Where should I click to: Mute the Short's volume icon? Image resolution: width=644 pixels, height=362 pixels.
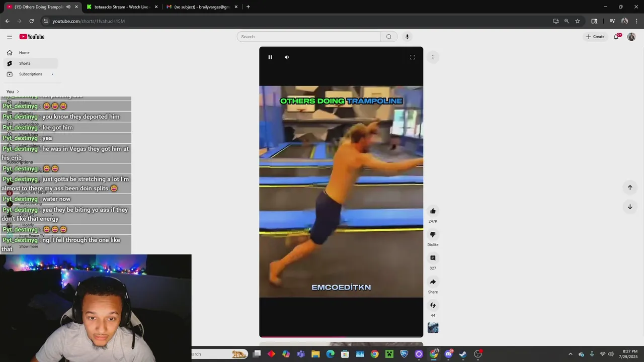coord(287,57)
